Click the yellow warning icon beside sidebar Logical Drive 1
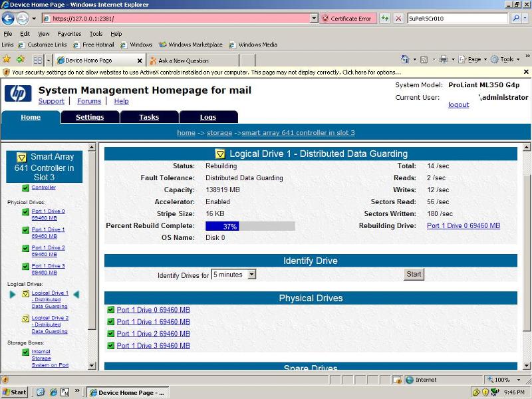Viewport: 532px width, 399px height. [x=25, y=293]
